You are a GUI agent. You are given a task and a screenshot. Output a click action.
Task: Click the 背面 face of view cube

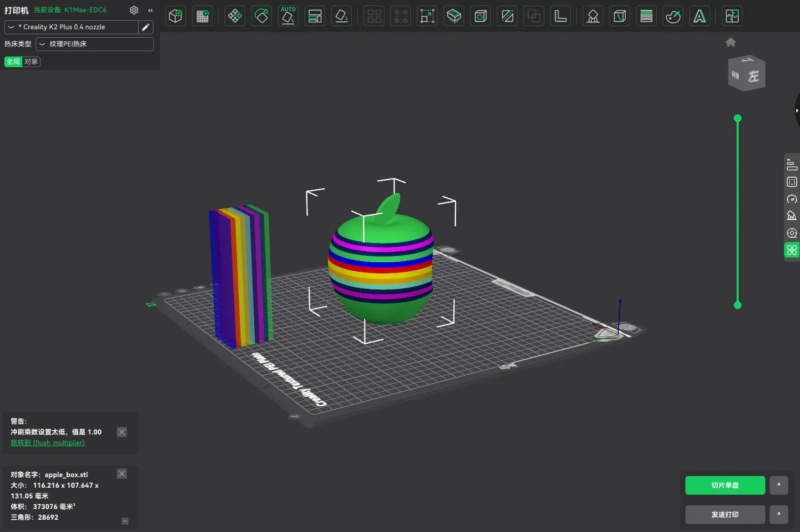[736, 75]
